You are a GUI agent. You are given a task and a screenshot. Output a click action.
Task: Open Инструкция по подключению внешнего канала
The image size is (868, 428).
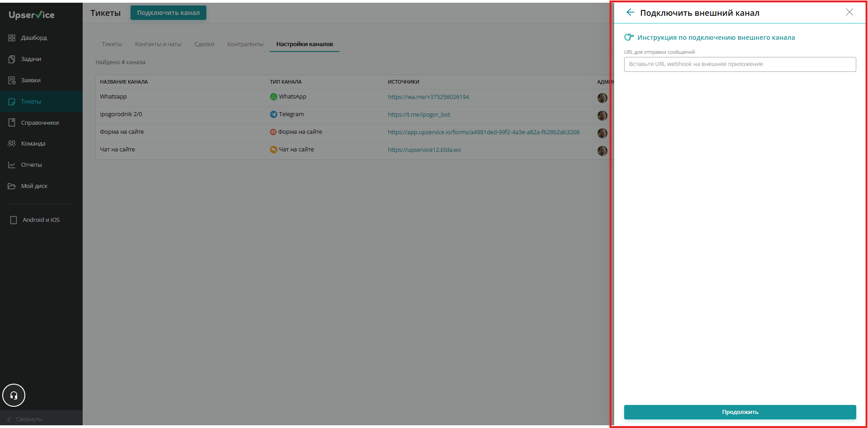(716, 38)
